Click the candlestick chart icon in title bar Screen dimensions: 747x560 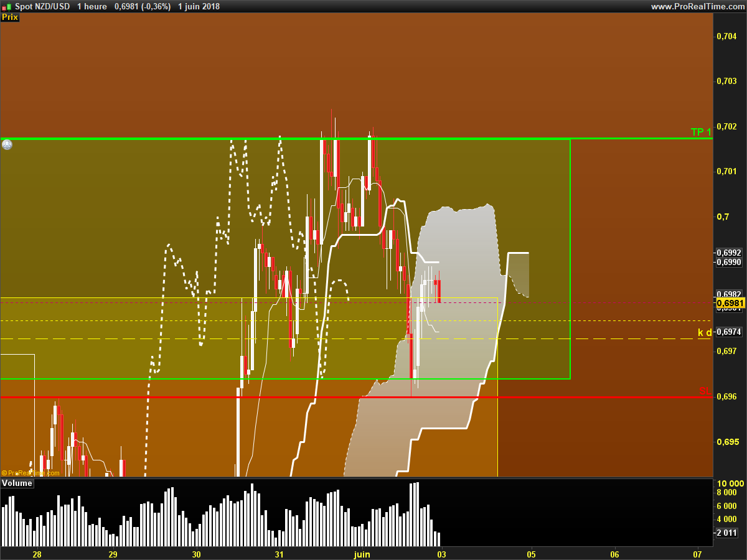(6, 6)
